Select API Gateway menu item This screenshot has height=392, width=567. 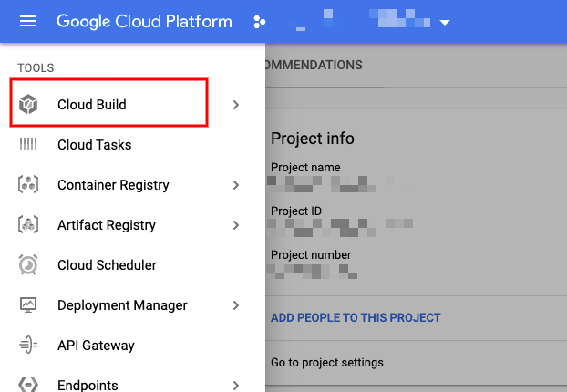pyautogui.click(x=96, y=346)
